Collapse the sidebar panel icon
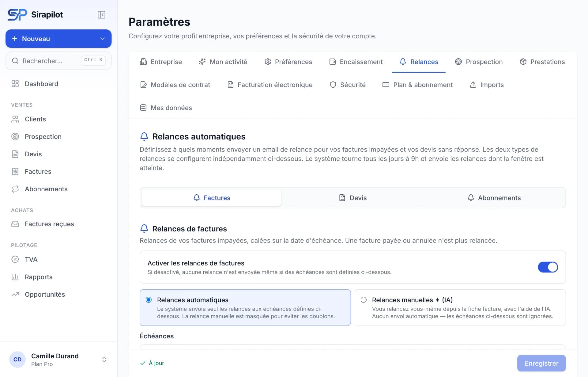 point(101,15)
